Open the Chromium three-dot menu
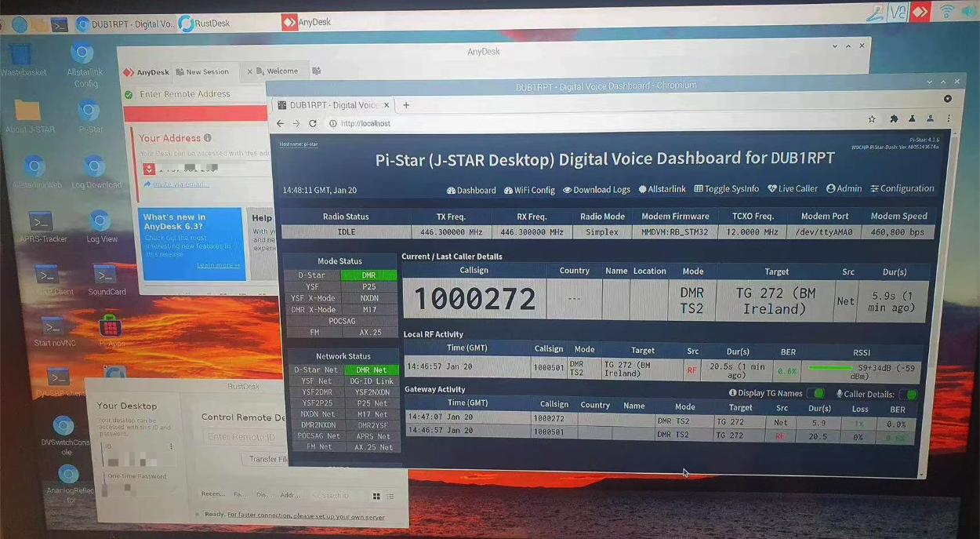 click(949, 119)
